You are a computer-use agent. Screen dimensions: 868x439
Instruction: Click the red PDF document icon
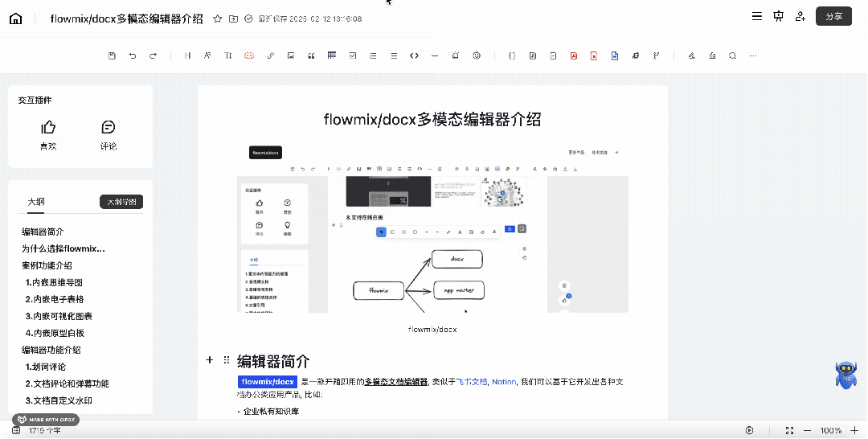click(x=574, y=56)
